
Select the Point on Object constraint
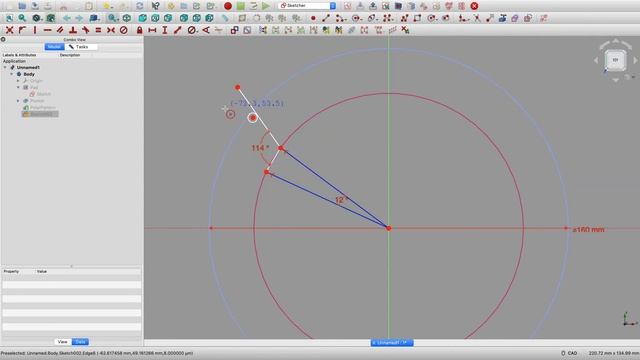(x=22, y=30)
